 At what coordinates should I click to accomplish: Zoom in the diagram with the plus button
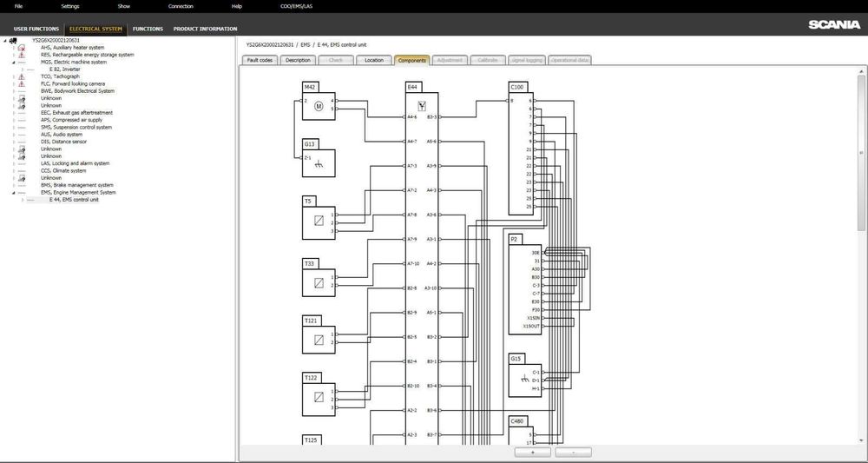(533, 453)
